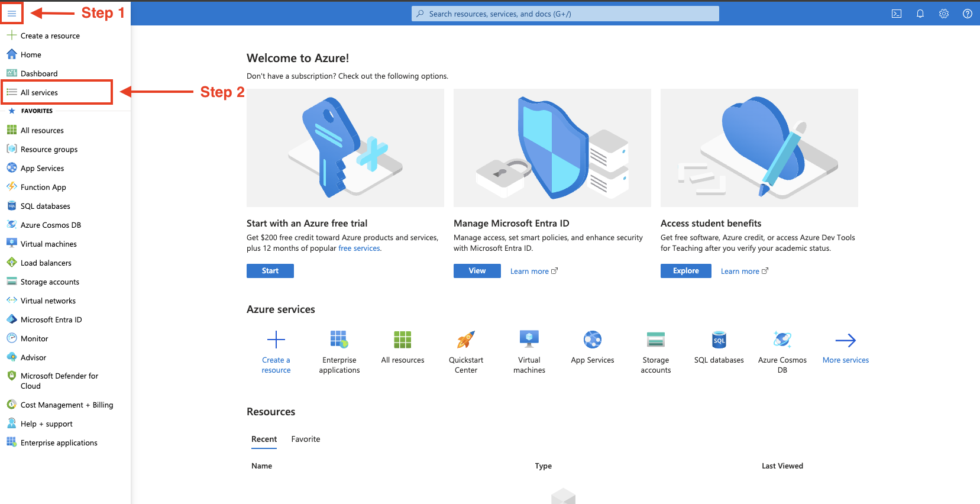Switch to Favorite resources tab

306,439
